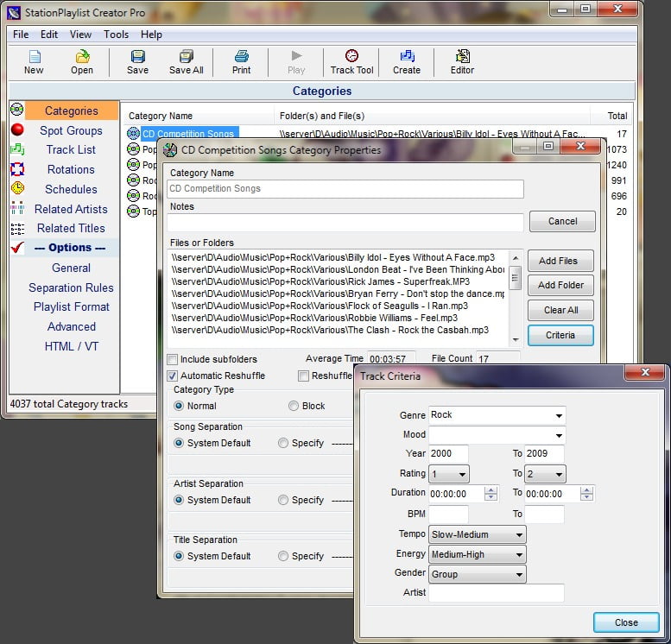Open the Tools menu
Viewport: 671px width, 644px height.
click(116, 35)
